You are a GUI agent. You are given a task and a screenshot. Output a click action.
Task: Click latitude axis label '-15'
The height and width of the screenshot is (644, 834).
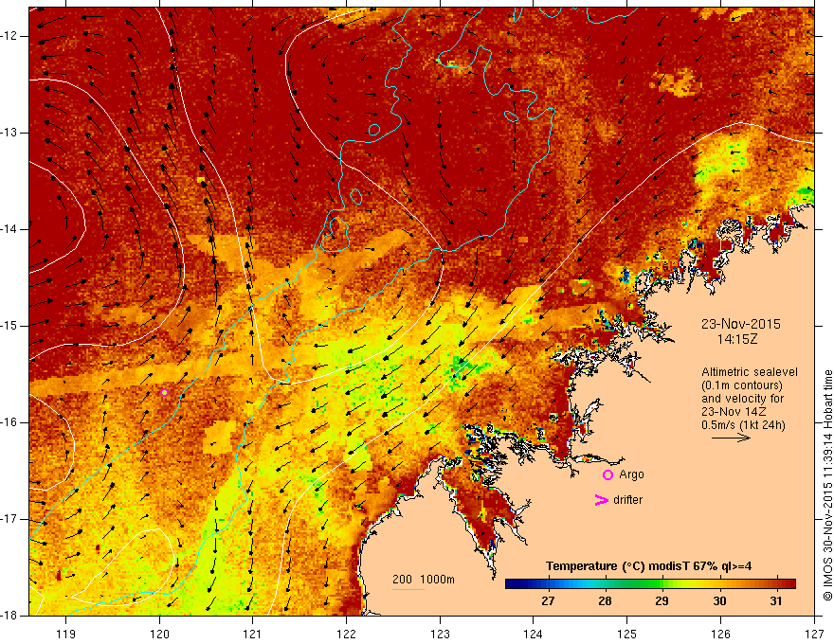[x=9, y=326]
